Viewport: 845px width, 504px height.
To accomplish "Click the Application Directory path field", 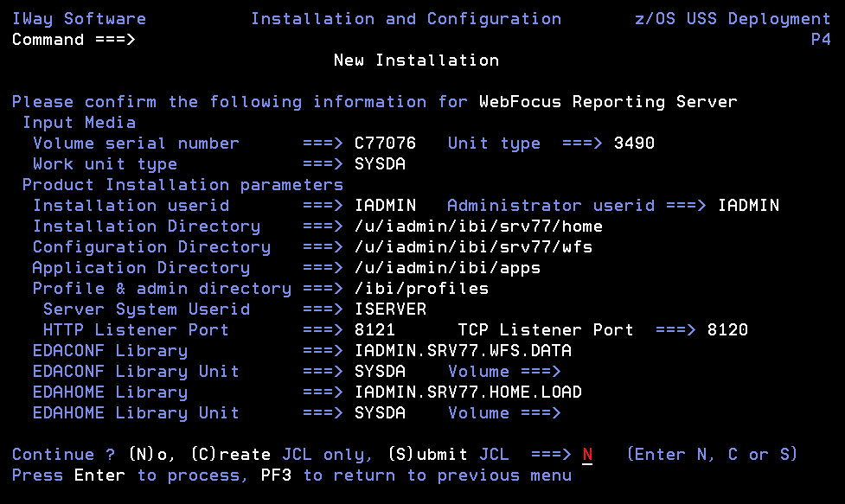I will point(447,268).
